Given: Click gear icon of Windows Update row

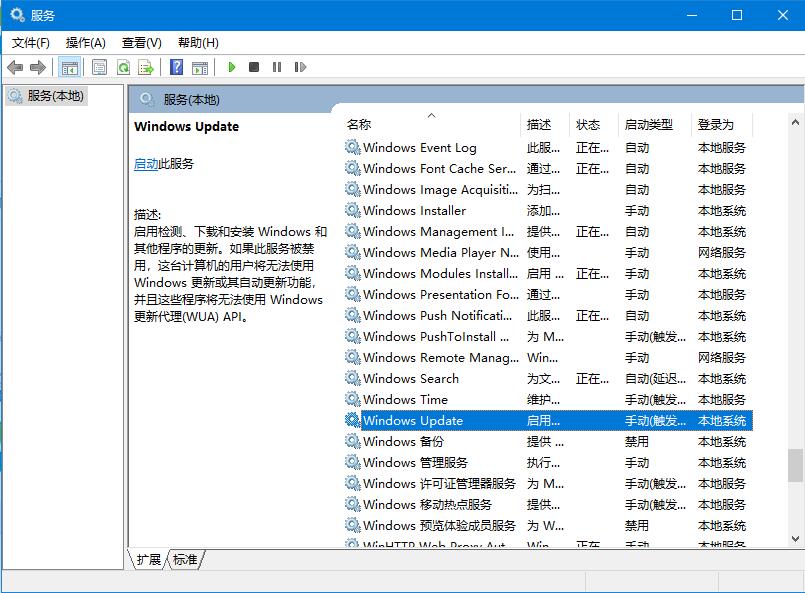Looking at the screenshot, I should click(352, 420).
